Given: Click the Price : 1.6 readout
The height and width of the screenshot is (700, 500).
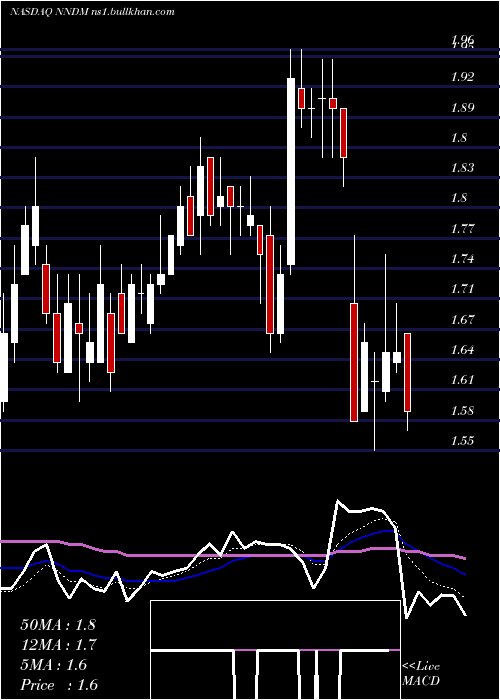Looking at the screenshot, I should coord(59,685).
